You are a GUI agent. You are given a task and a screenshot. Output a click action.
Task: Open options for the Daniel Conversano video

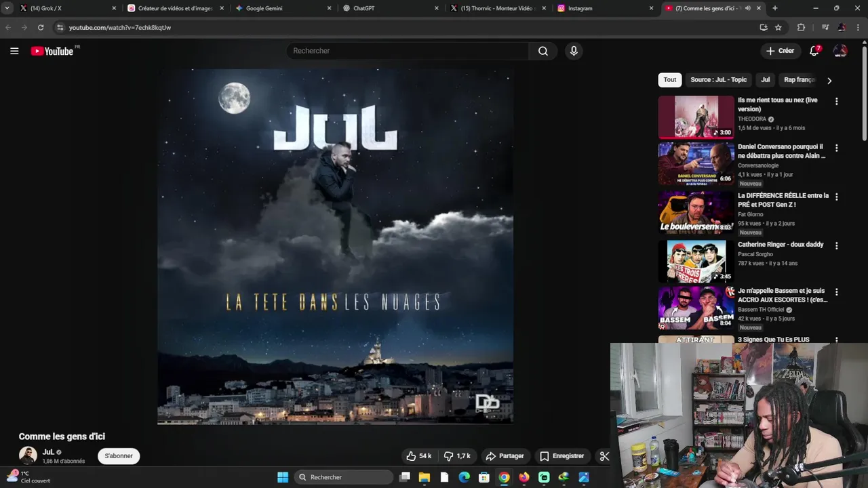(836, 148)
